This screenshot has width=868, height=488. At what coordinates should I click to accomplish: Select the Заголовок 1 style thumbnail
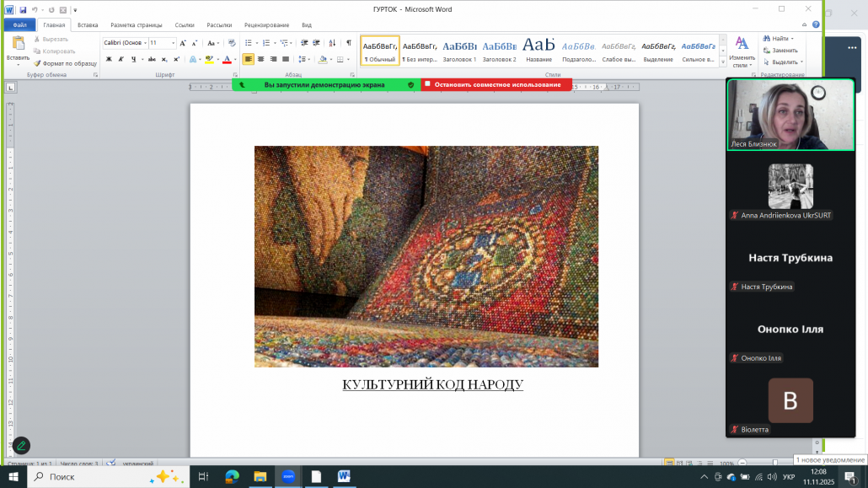(x=460, y=51)
